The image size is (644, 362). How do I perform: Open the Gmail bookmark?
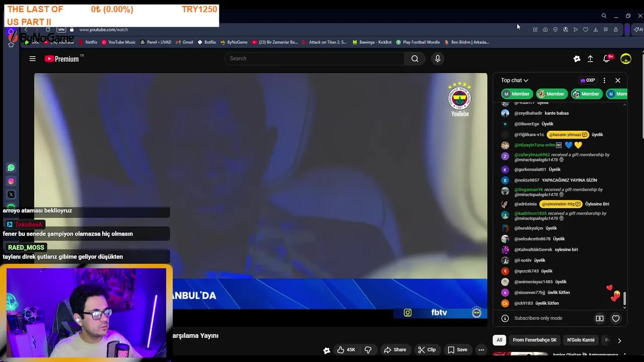coord(184,42)
